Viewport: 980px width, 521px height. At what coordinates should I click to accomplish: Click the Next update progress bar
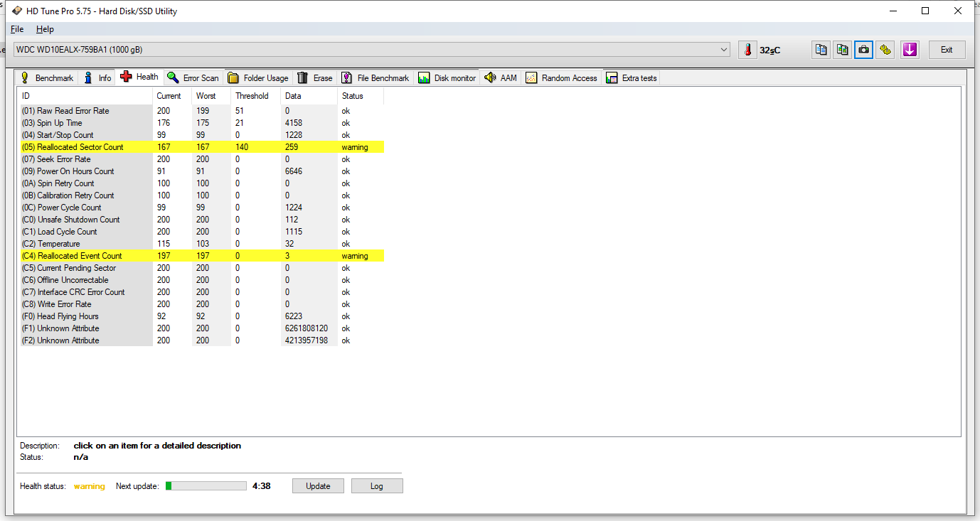206,486
